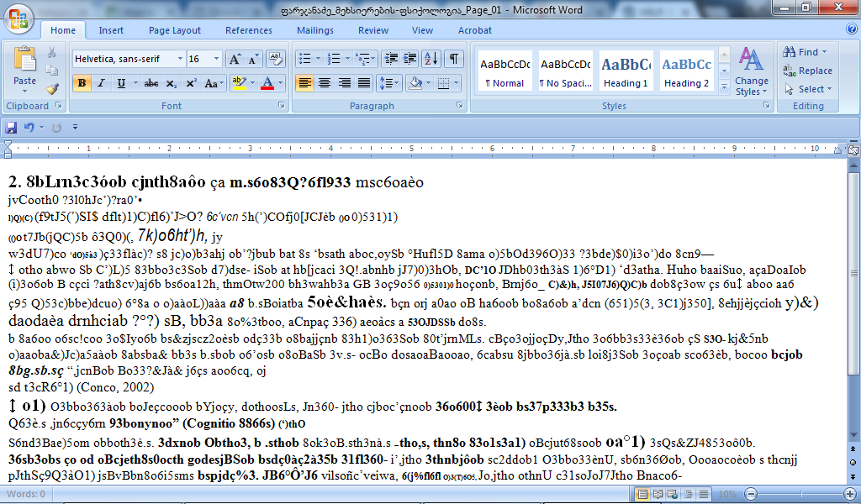Toggle Bold formatting
The width and height of the screenshot is (861, 504).
(x=82, y=83)
